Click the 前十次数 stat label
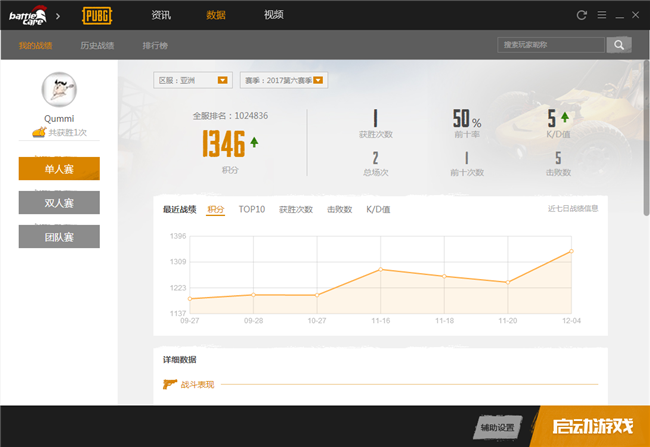This screenshot has width=650, height=447. tap(467, 172)
